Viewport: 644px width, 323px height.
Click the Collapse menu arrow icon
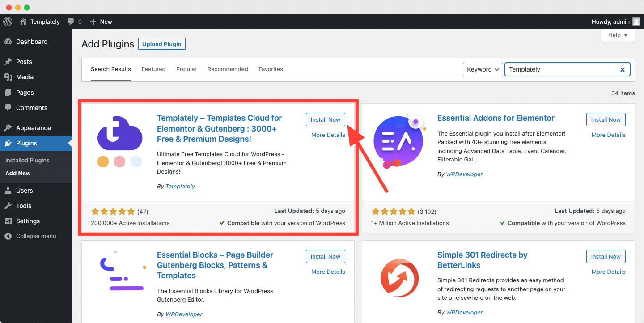(8, 236)
